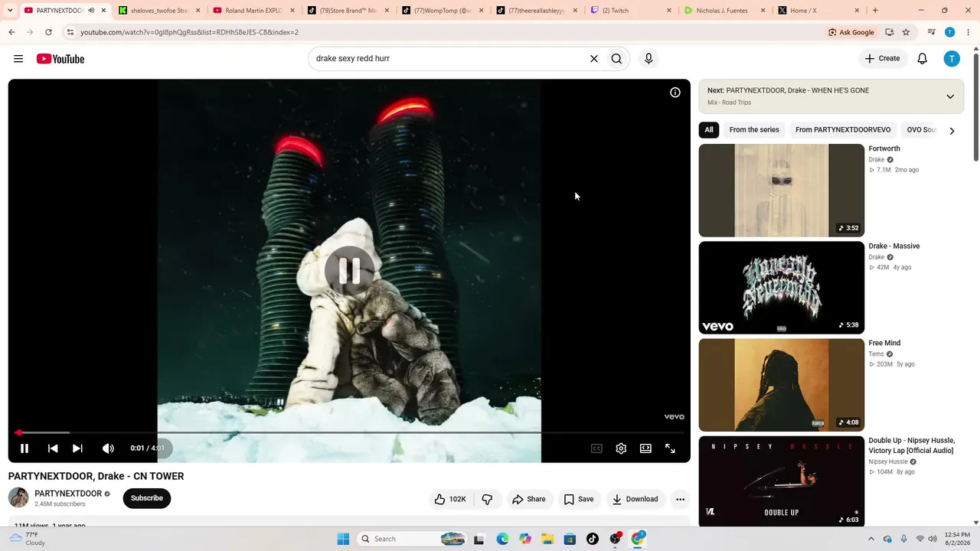This screenshot has width=980, height=551.
Task: Skip to previous video in playlist
Action: coord(53,448)
